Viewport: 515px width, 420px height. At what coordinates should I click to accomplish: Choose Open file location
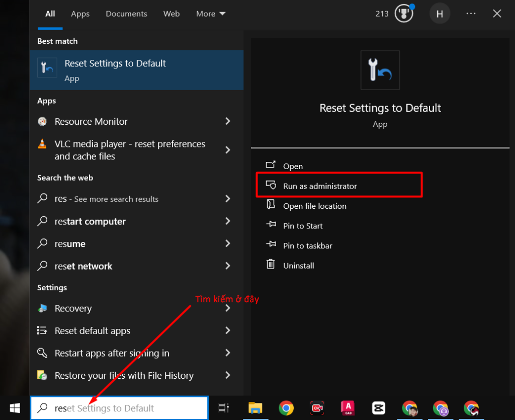[x=314, y=206]
